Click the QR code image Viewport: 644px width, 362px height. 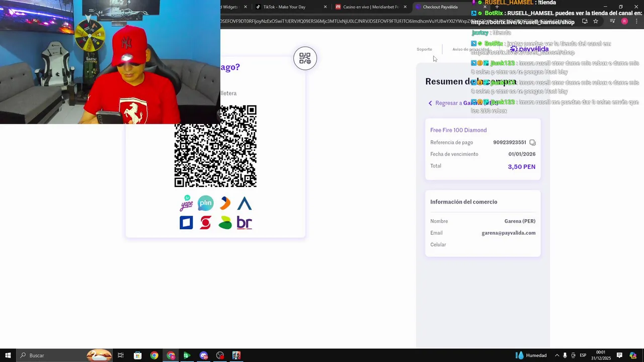pos(215,146)
